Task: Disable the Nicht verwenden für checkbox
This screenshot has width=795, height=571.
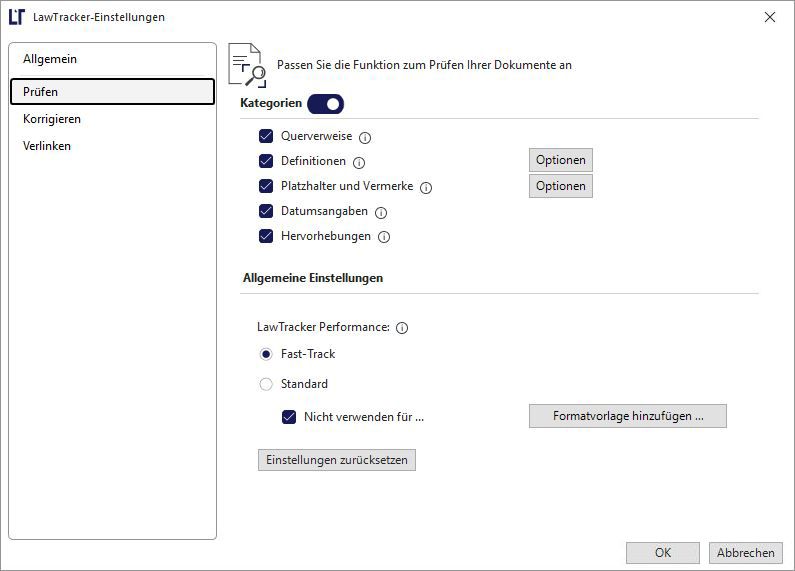Action: pos(289,417)
